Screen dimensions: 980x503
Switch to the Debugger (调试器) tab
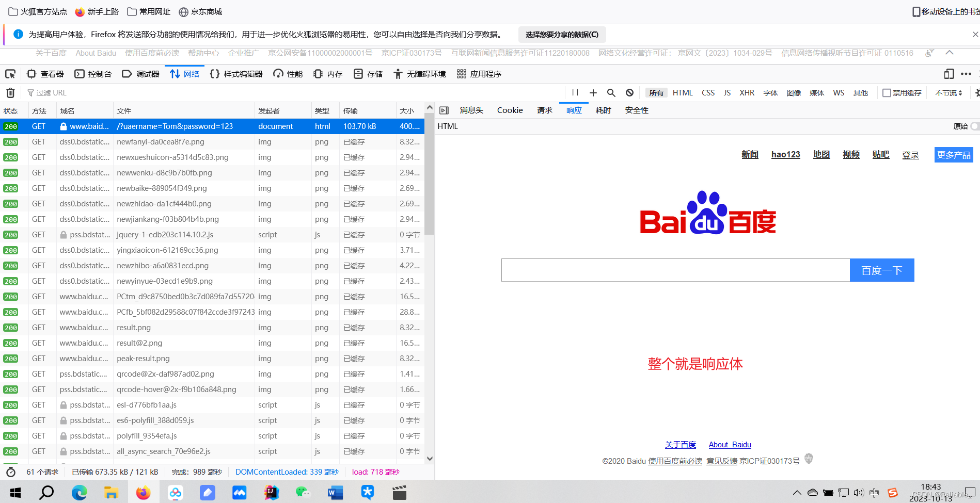141,74
